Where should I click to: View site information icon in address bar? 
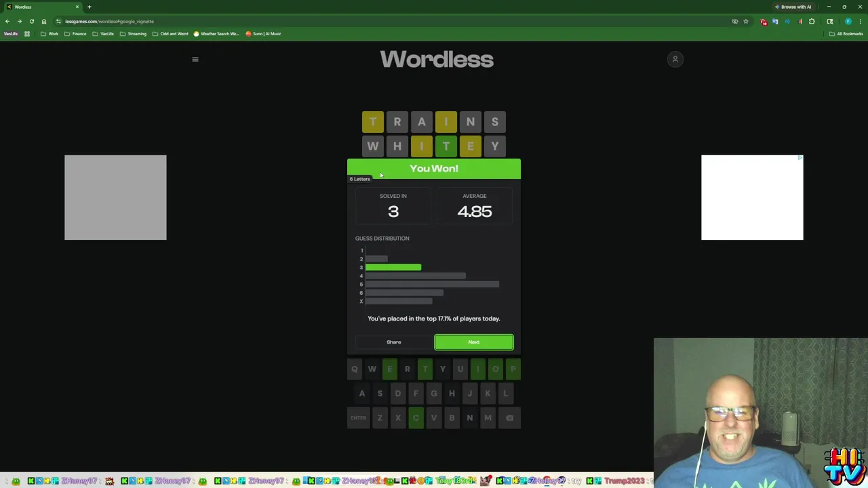click(x=58, y=21)
